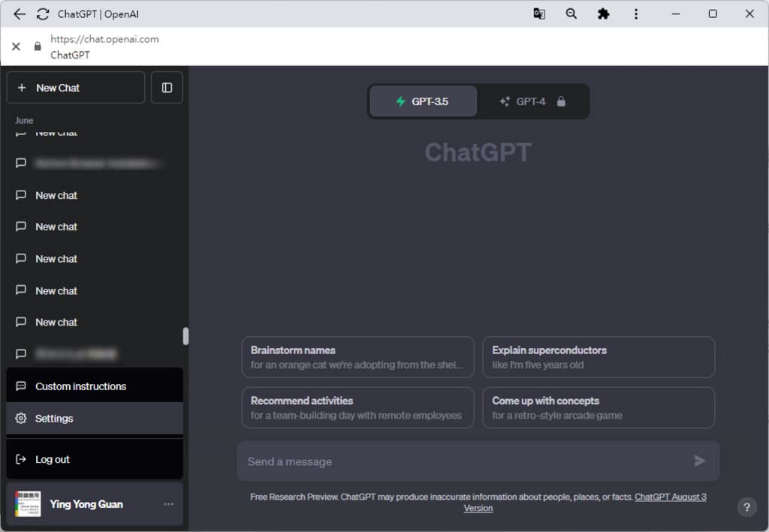Click the Settings gear icon

click(x=20, y=419)
